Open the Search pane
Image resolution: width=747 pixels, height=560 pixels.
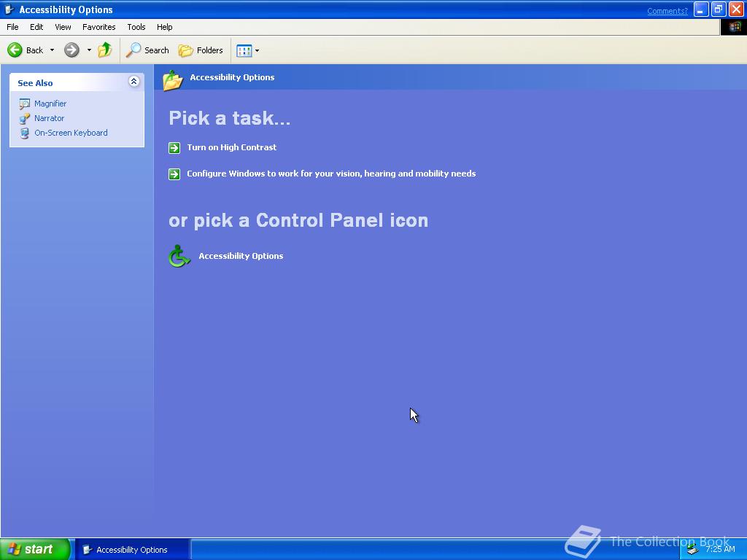click(x=147, y=50)
